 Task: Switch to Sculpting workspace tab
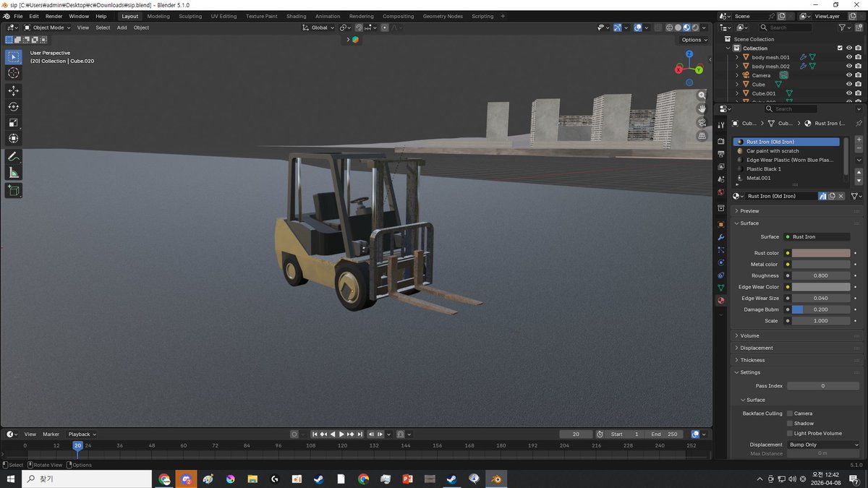[x=190, y=16]
